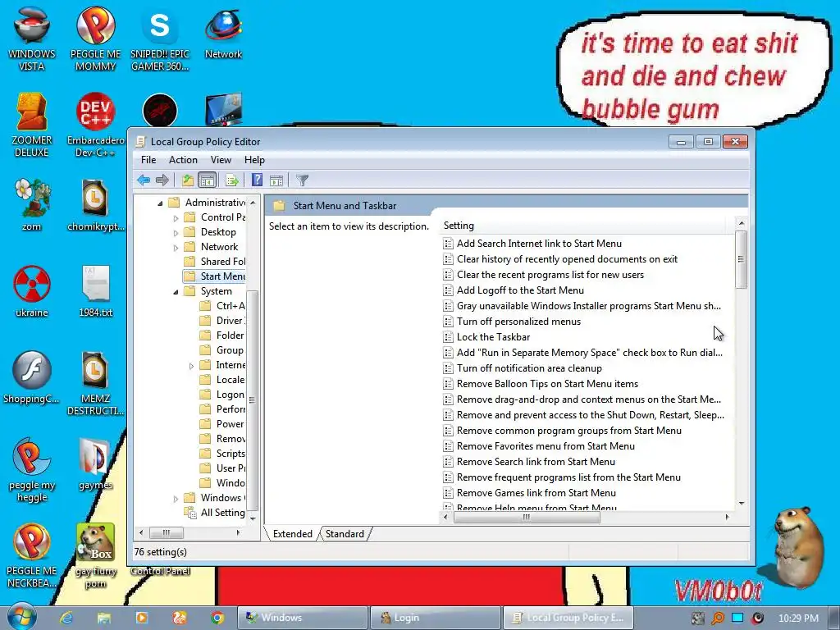
Task: Click tree pane vertical scrollbar thumb
Action: (252, 400)
